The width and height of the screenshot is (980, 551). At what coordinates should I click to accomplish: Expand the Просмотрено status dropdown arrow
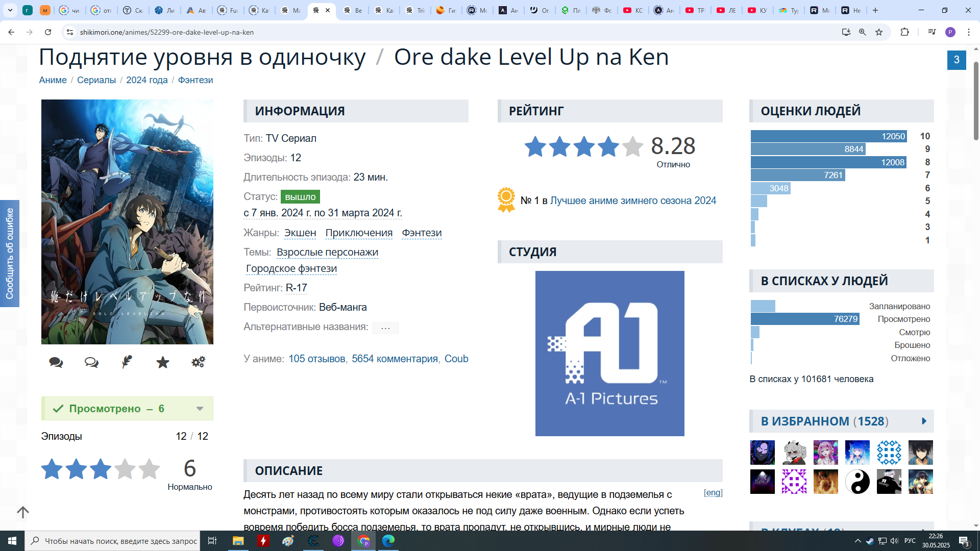tap(200, 409)
